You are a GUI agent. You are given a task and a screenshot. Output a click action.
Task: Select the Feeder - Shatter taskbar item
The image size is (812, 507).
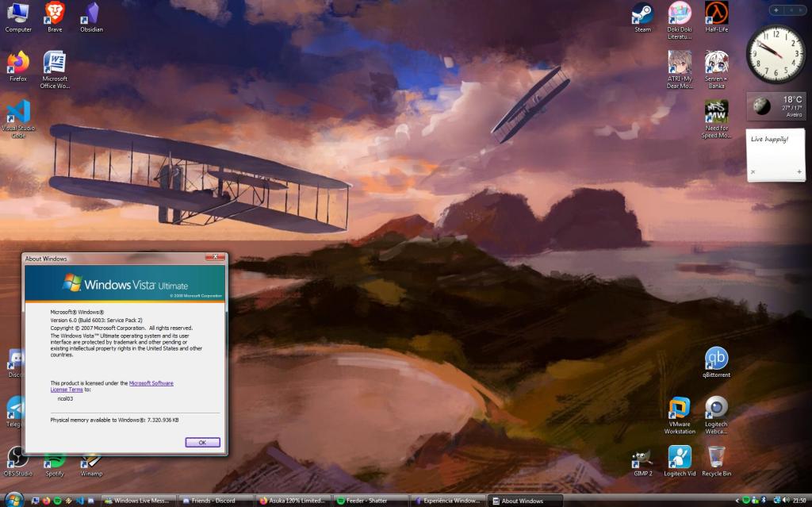point(365,501)
